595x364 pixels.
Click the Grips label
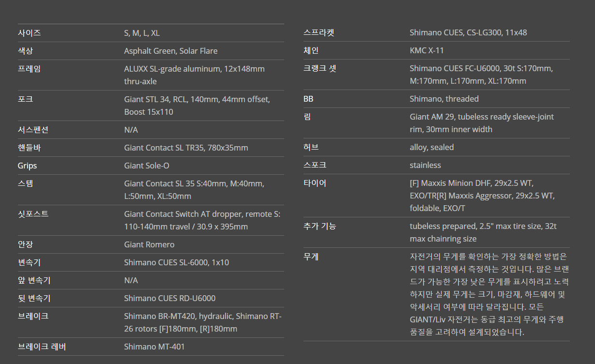click(x=27, y=166)
